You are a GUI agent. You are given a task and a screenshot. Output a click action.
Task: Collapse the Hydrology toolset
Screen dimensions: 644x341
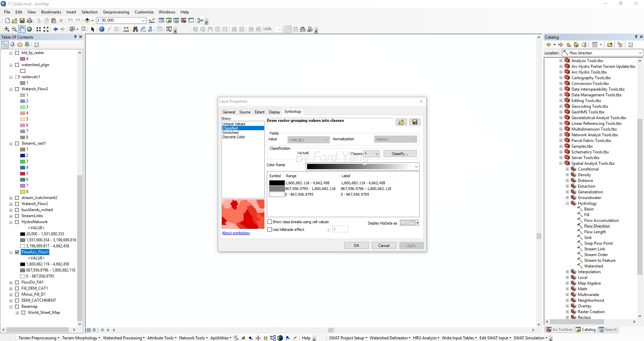[x=567, y=203]
